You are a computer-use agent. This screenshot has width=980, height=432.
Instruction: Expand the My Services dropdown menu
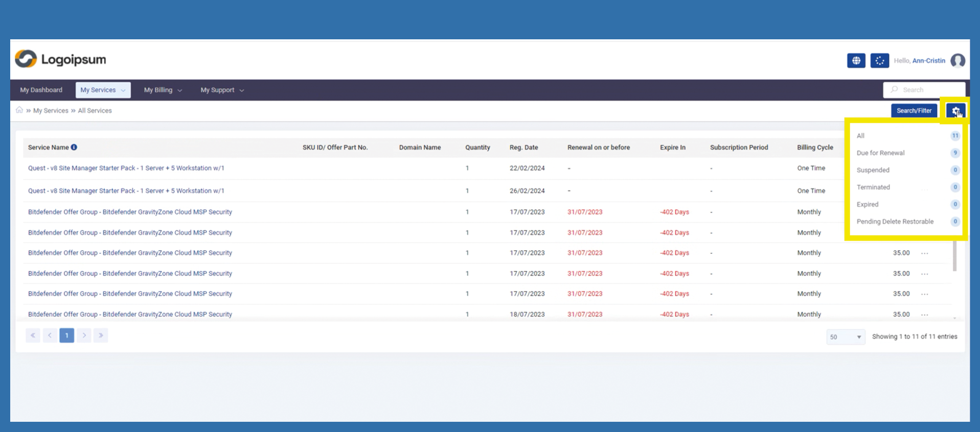click(103, 90)
